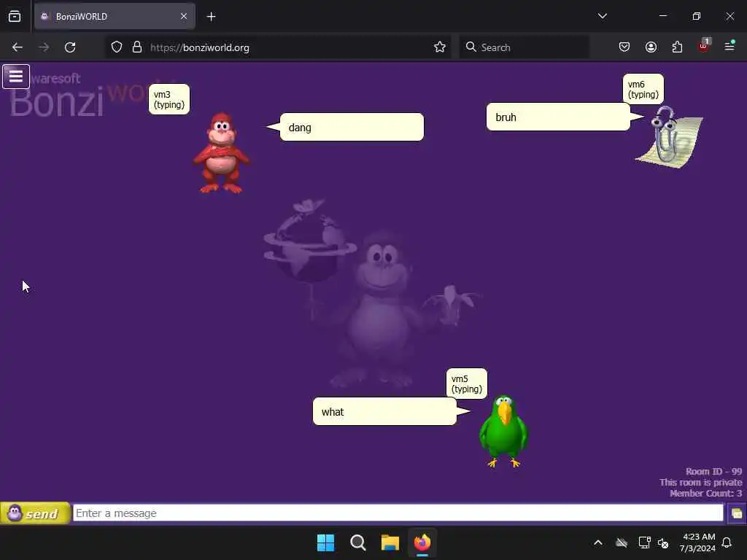Focus the Enter a message field

tap(398, 513)
